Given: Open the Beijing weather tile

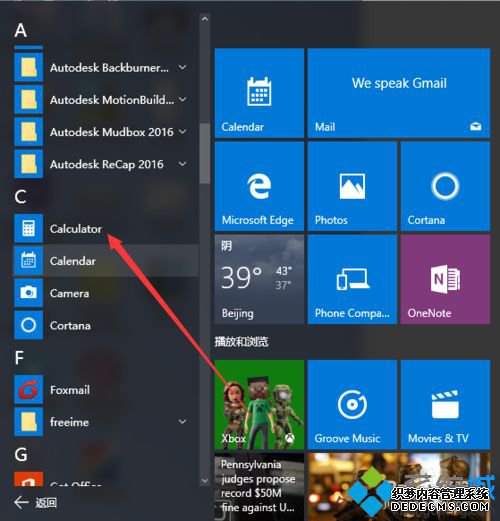Looking at the screenshot, I should pos(259,279).
